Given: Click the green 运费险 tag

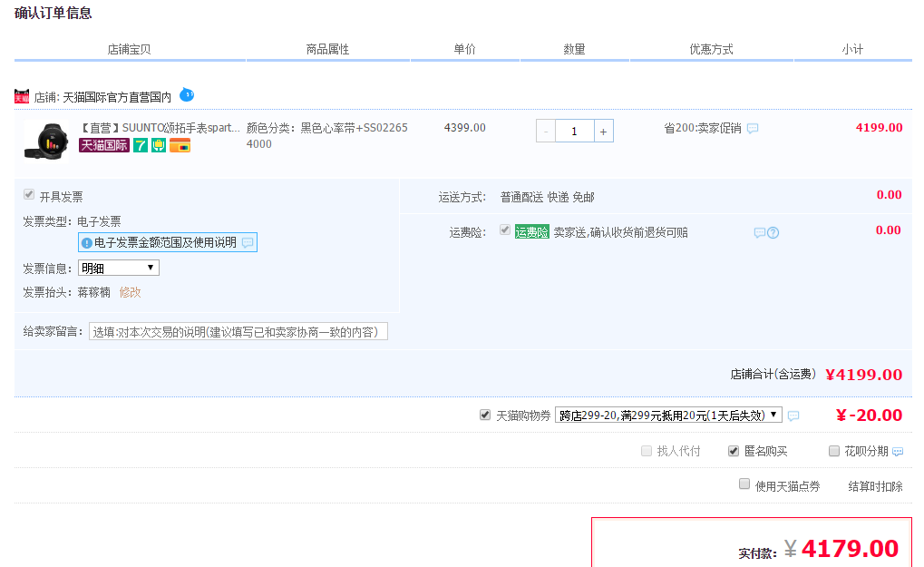Looking at the screenshot, I should pyautogui.click(x=532, y=232).
